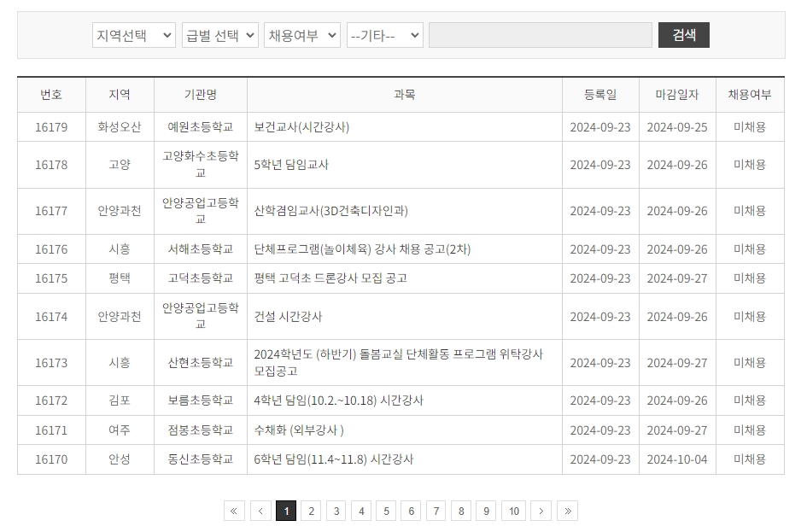Open 평택 고덕초 드론강사 모집 공고
Viewport: 807px width, 532px height.
(330, 278)
